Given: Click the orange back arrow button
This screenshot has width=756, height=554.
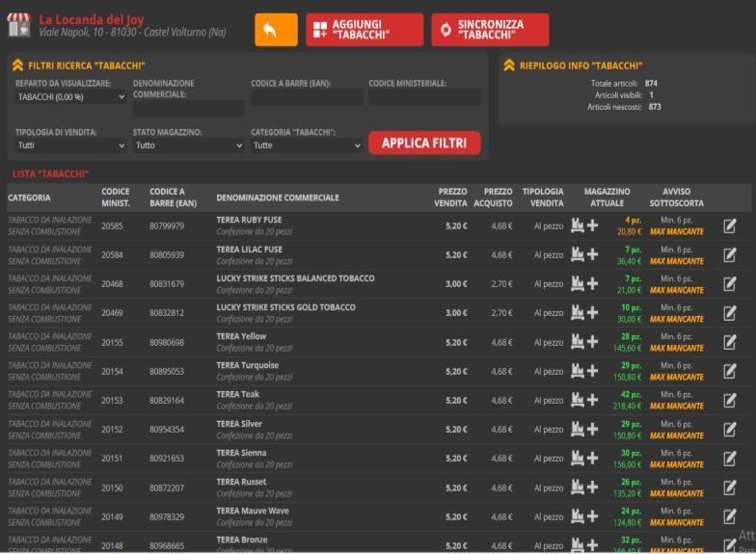Looking at the screenshot, I should click(x=276, y=30).
